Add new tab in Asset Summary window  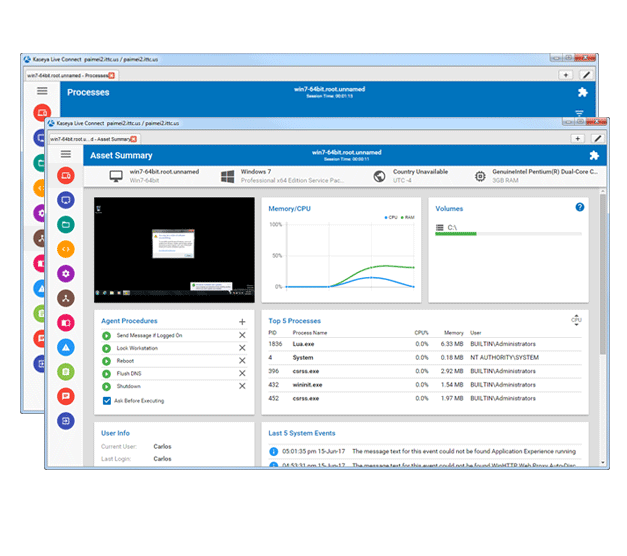pos(577,138)
